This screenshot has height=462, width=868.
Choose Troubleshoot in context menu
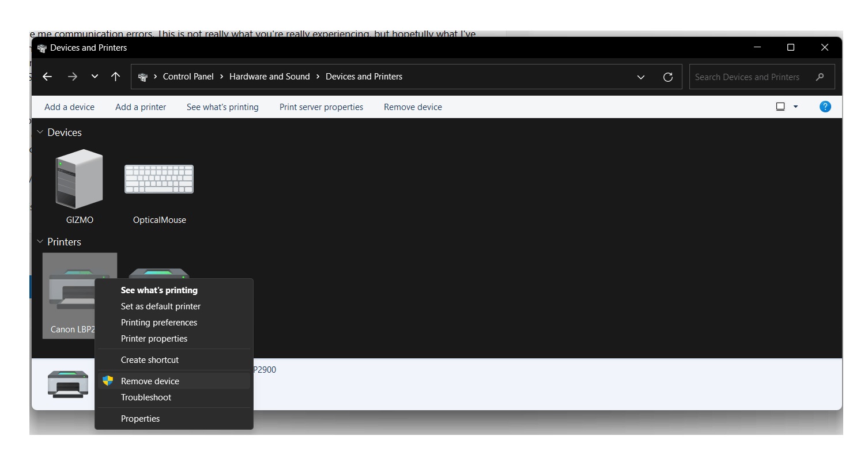[173, 397]
